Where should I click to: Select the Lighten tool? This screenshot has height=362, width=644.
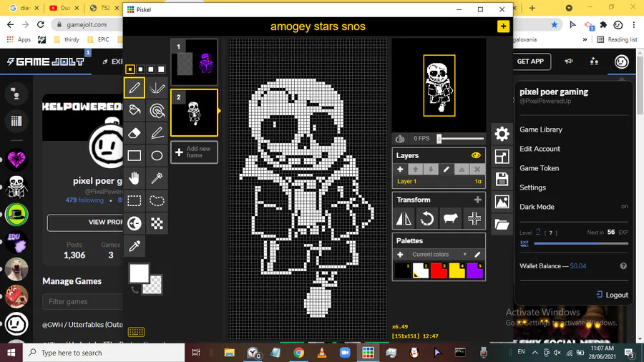point(135,223)
